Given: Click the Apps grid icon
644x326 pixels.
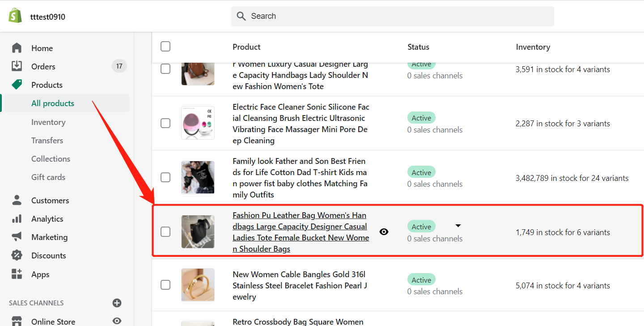Looking at the screenshot, I should point(17,274).
